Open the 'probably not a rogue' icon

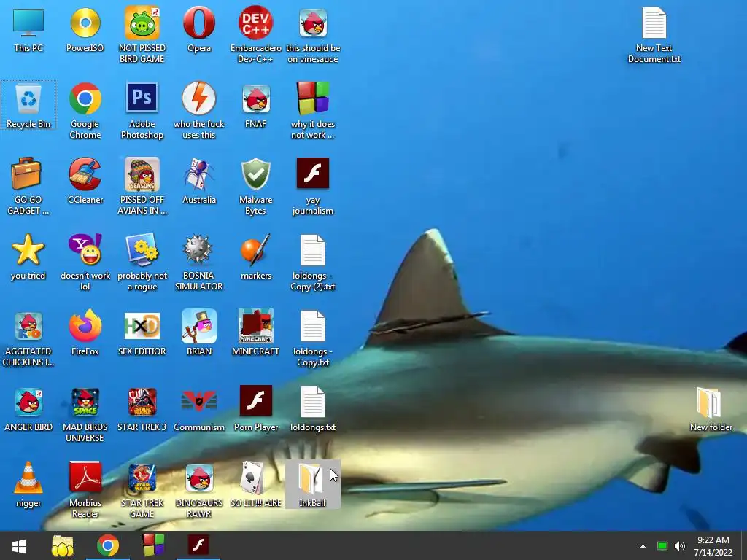click(x=142, y=262)
